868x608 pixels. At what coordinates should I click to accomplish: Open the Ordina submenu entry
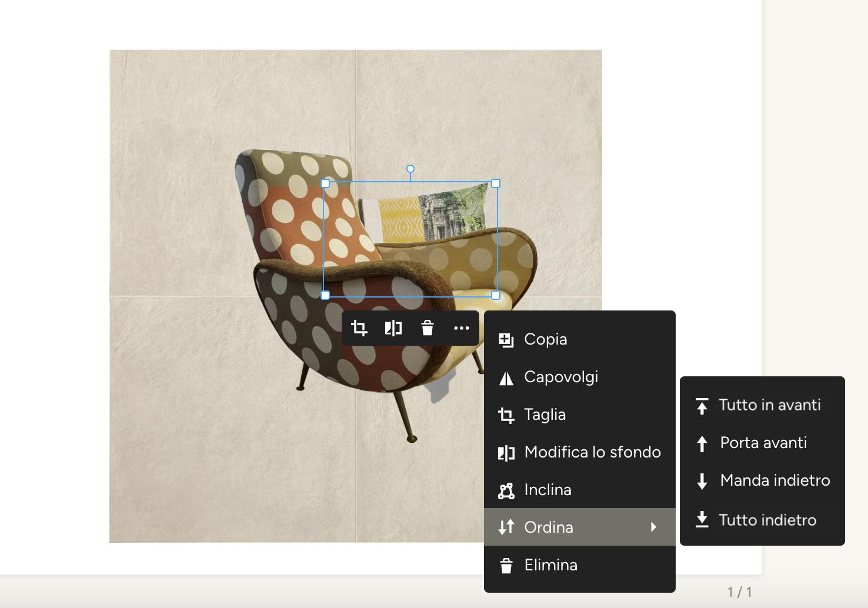pos(580,527)
